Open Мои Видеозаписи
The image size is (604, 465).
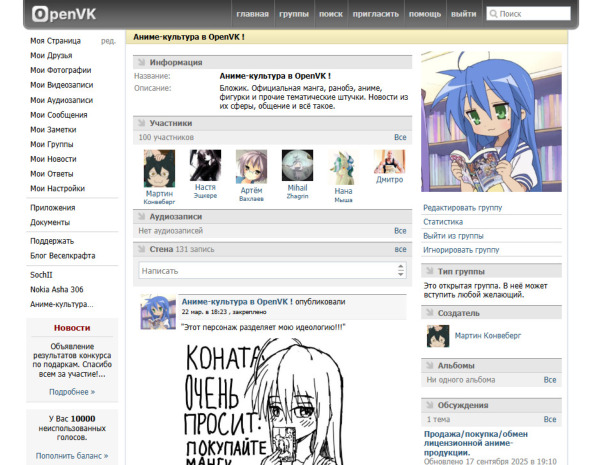pos(62,85)
